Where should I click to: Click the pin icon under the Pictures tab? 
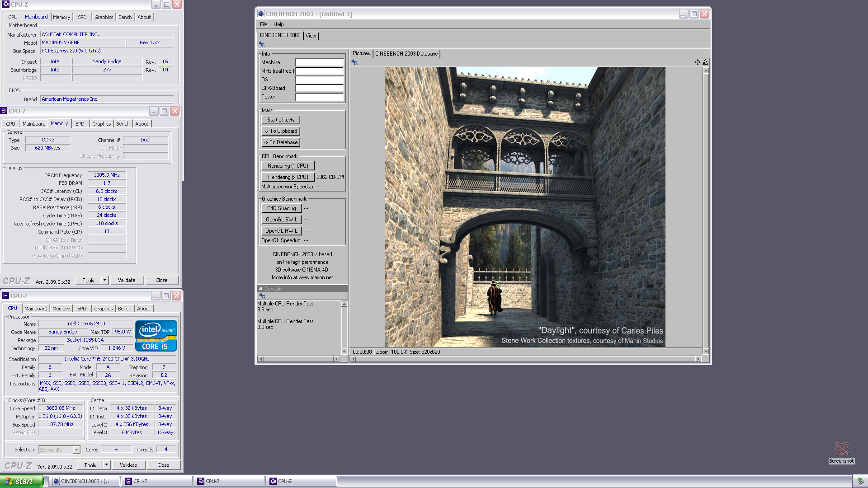[x=354, y=62]
